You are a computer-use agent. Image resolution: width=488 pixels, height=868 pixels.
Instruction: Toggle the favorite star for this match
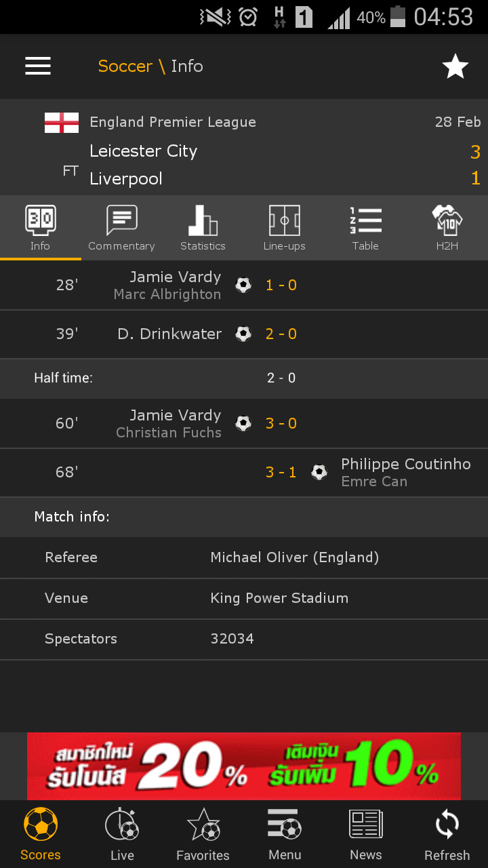click(x=455, y=66)
